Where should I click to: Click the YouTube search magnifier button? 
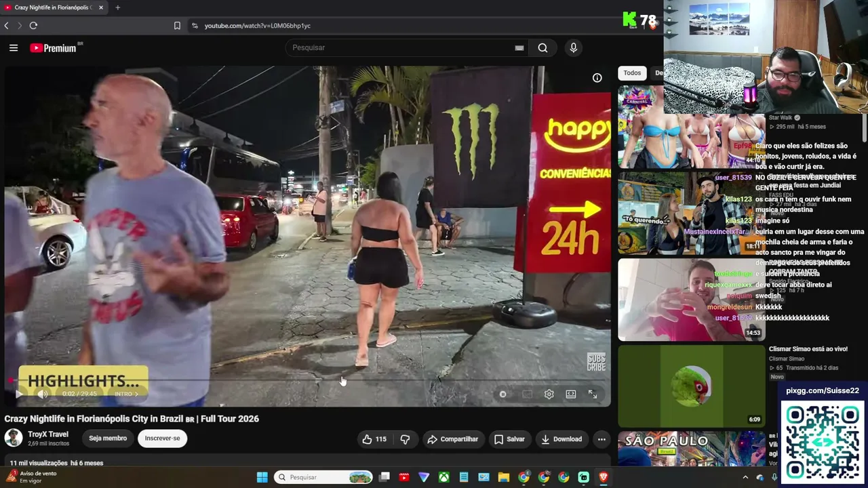[x=542, y=47]
